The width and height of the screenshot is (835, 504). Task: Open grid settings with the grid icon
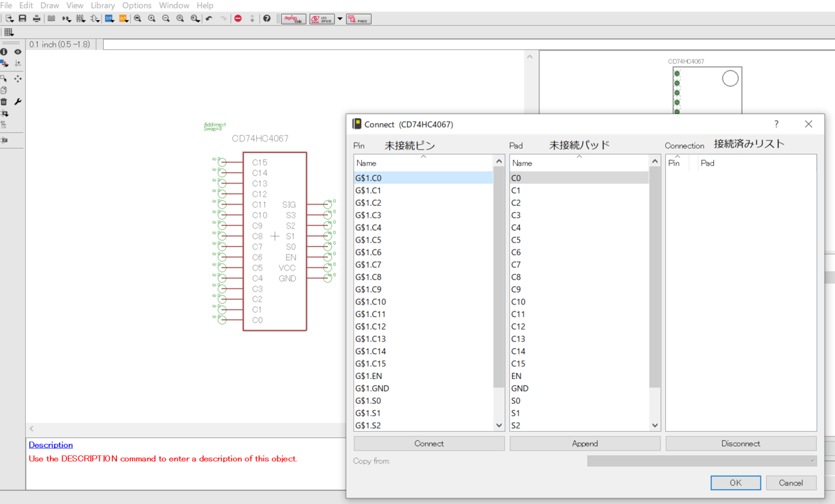pyautogui.click(x=8, y=33)
